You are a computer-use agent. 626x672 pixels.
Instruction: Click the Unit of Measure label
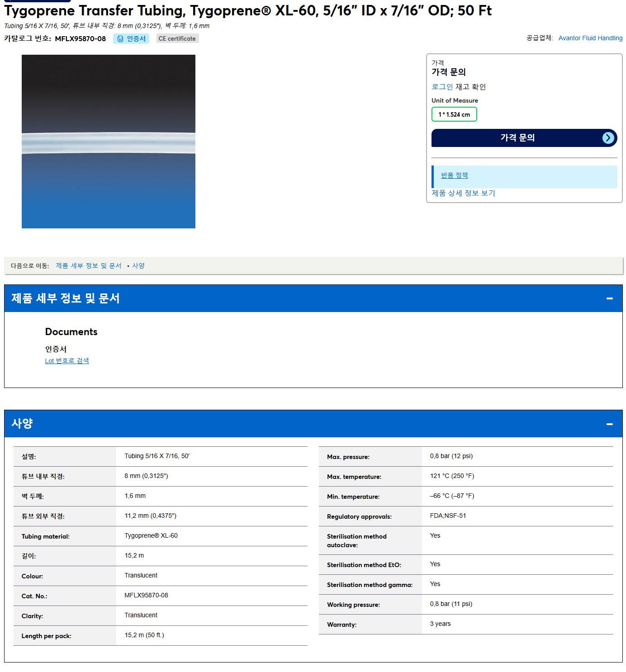point(455,101)
